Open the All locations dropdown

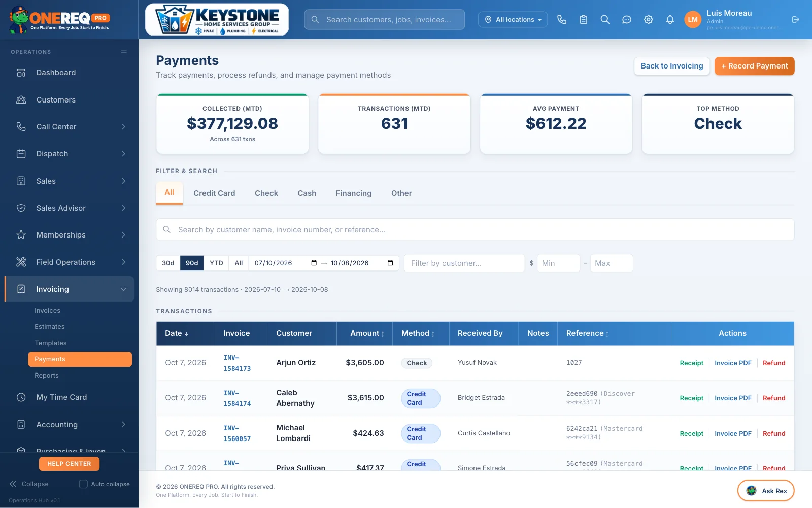[x=513, y=19]
